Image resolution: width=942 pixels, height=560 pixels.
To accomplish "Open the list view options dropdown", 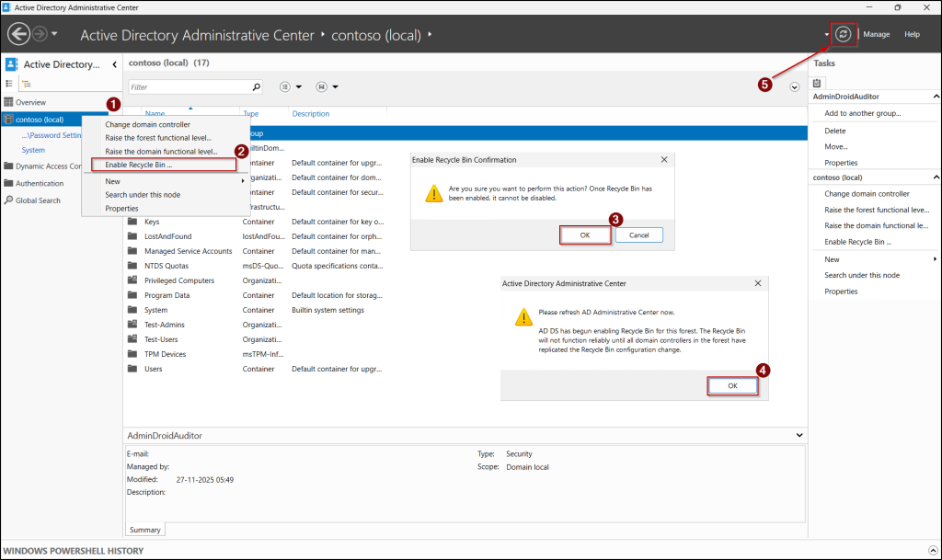I will [x=289, y=87].
